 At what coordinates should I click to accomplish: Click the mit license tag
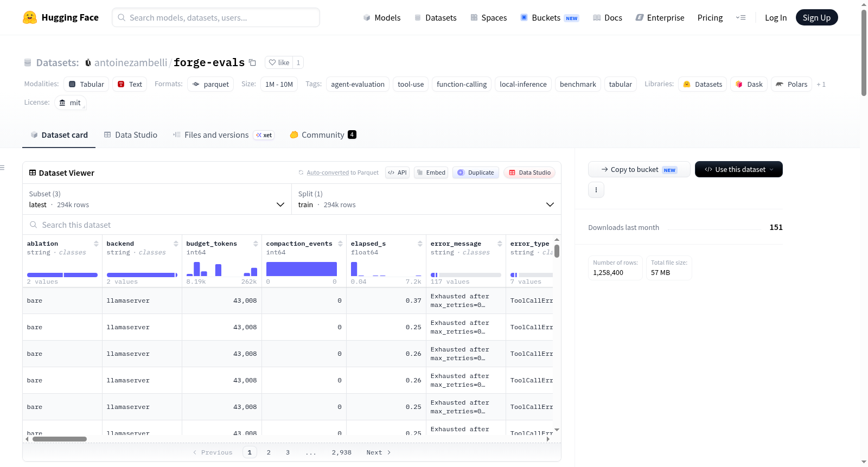[71, 103]
